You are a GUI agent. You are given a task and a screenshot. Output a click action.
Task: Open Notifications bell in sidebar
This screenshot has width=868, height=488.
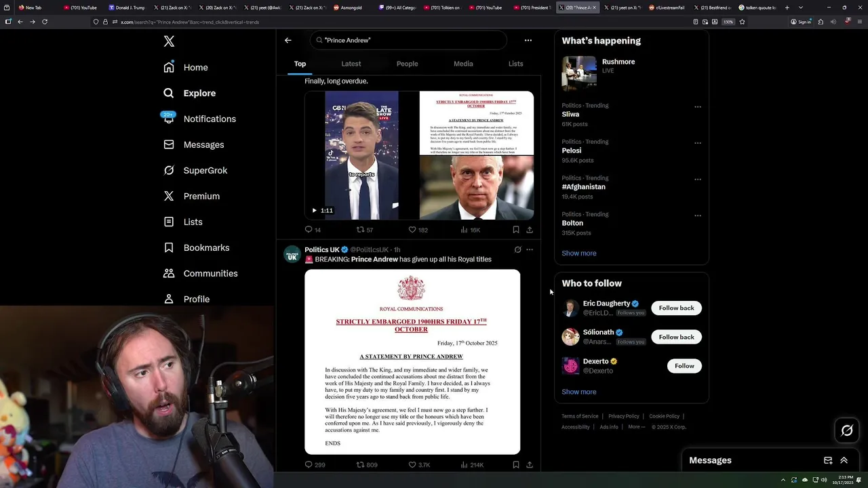(x=199, y=119)
